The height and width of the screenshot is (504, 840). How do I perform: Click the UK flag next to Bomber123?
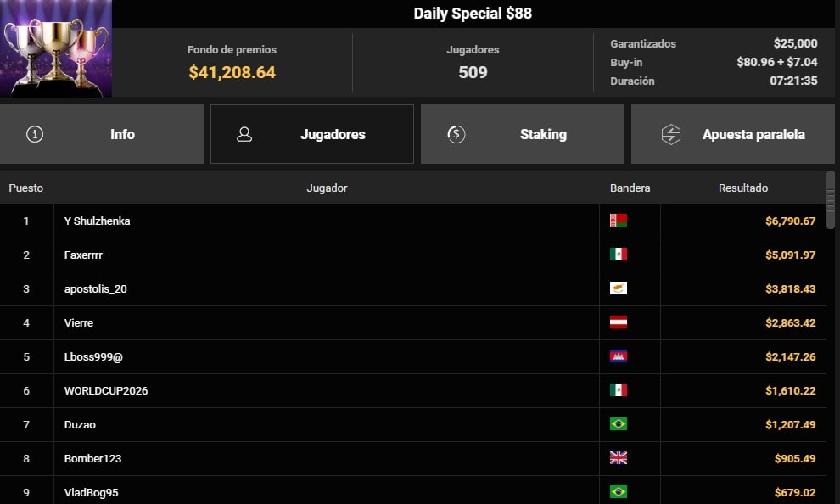click(x=619, y=458)
